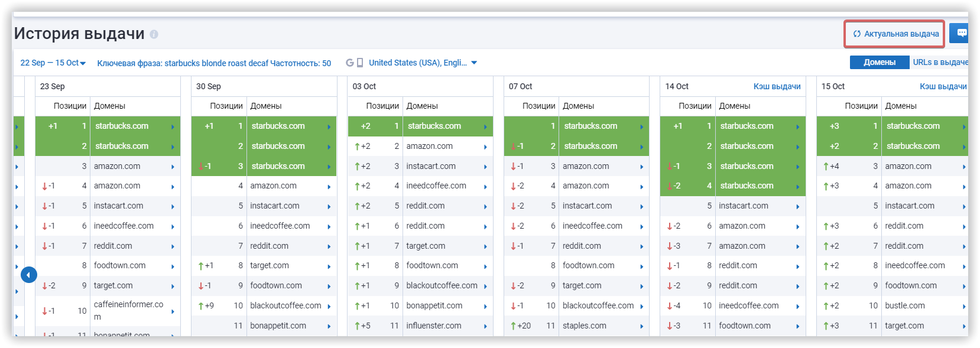The width and height of the screenshot is (980, 348).
Task: Expand arrow for instacart.com in 15 Oct column
Action: (x=964, y=207)
